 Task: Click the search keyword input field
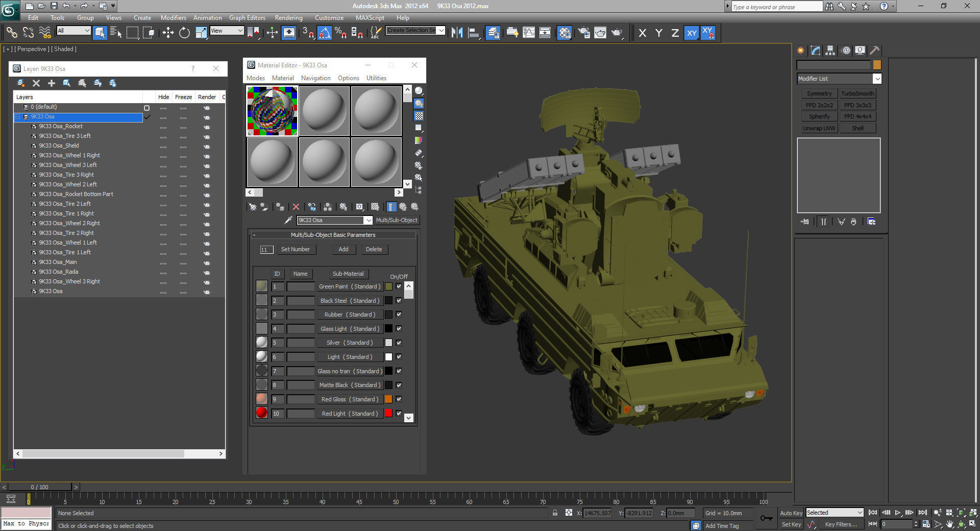point(776,7)
